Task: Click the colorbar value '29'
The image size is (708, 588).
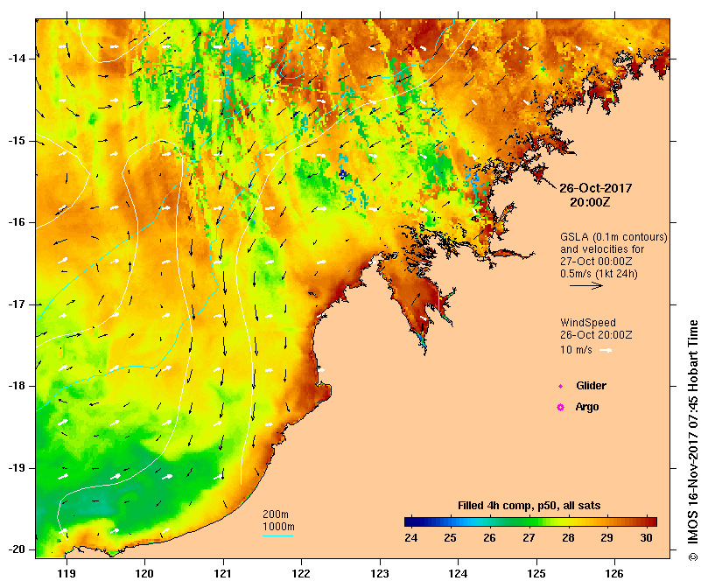Action: click(606, 538)
